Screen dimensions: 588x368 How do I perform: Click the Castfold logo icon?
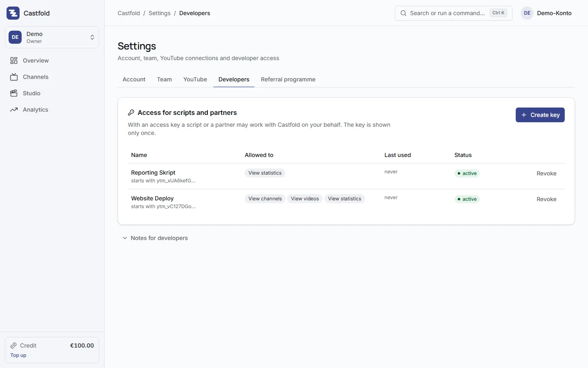[x=13, y=13]
